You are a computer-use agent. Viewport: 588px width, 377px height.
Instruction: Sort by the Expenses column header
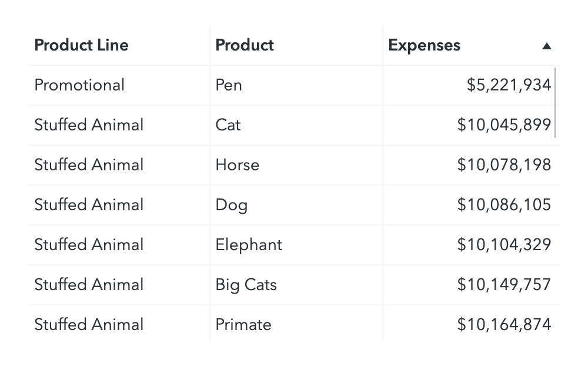(x=425, y=45)
